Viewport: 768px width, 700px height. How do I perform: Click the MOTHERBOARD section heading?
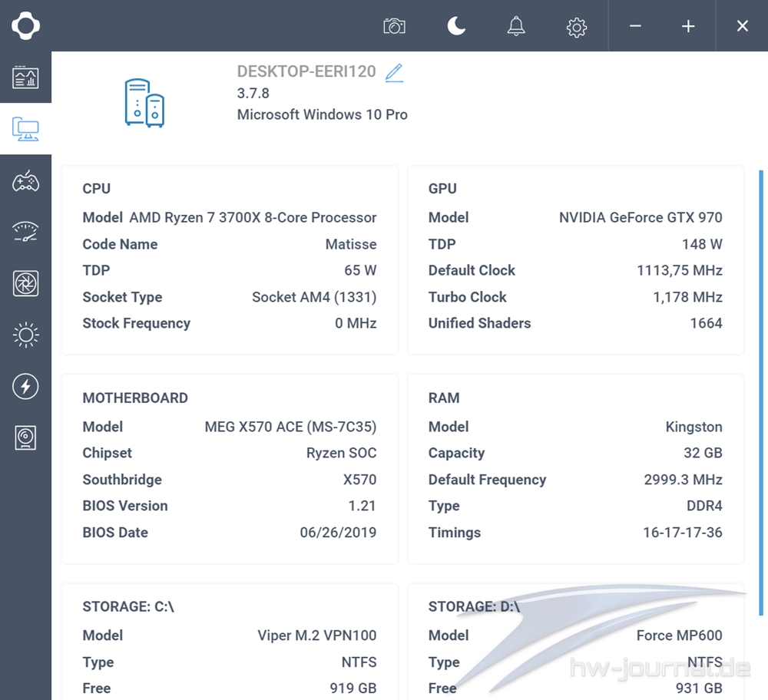coord(135,398)
